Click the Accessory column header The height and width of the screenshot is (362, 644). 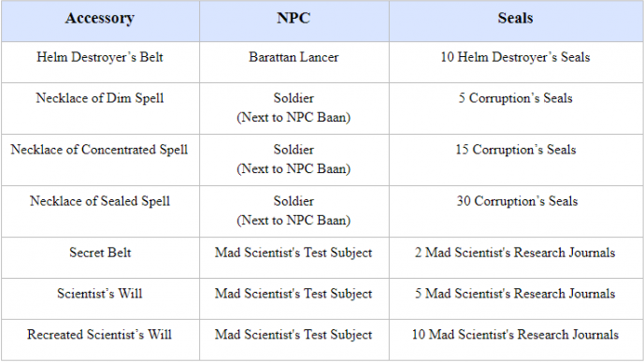coord(100,19)
